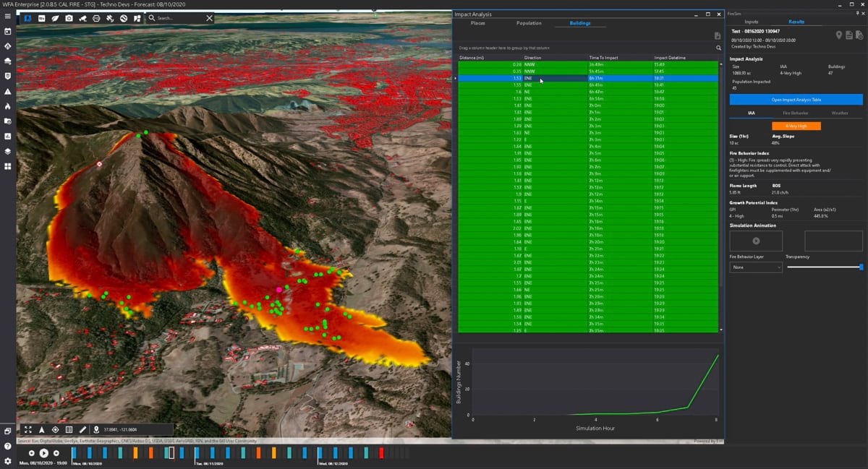Image resolution: width=868 pixels, height=469 pixels.
Task: Switch to the Population tab
Action: [x=529, y=23]
